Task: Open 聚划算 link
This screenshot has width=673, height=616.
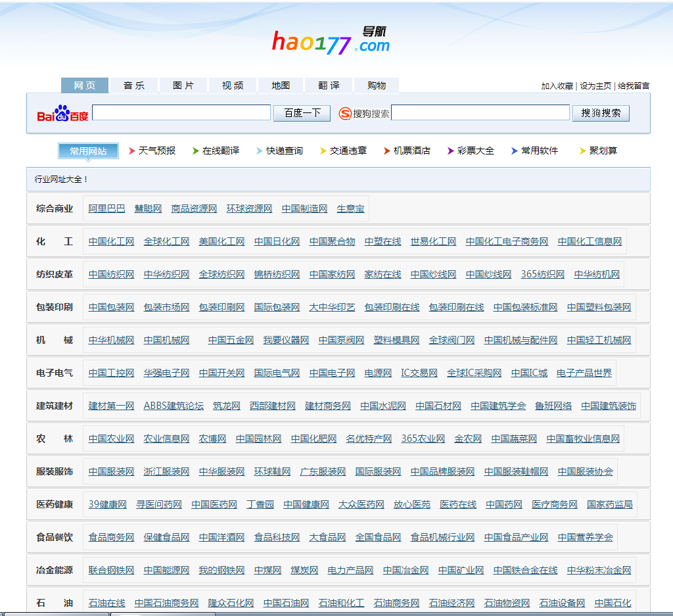Action: pyautogui.click(x=603, y=151)
